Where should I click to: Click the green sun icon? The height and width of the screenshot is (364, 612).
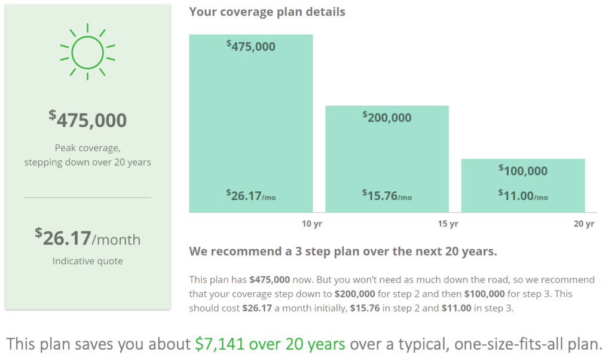[87, 52]
